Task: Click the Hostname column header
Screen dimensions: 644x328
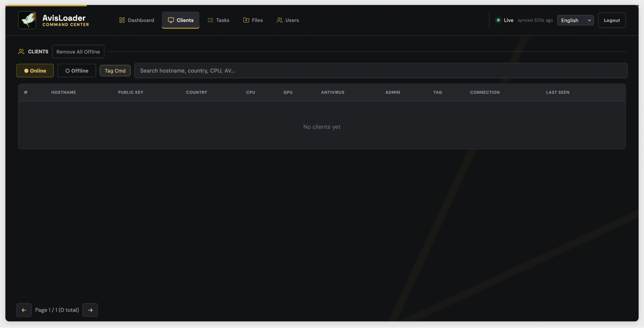Action: pos(64,92)
